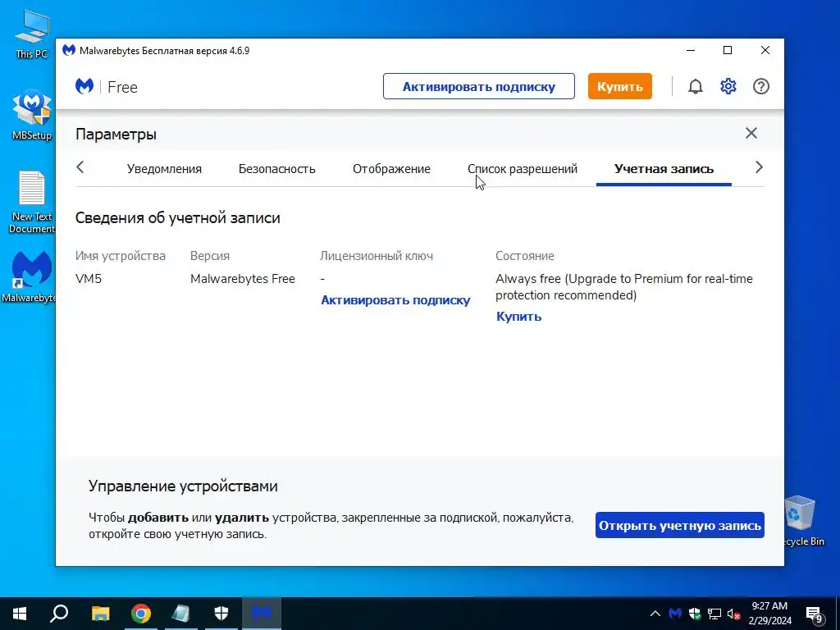Image resolution: width=840 pixels, height=630 pixels.
Task: Switch to the Отображение tab
Action: 391,169
